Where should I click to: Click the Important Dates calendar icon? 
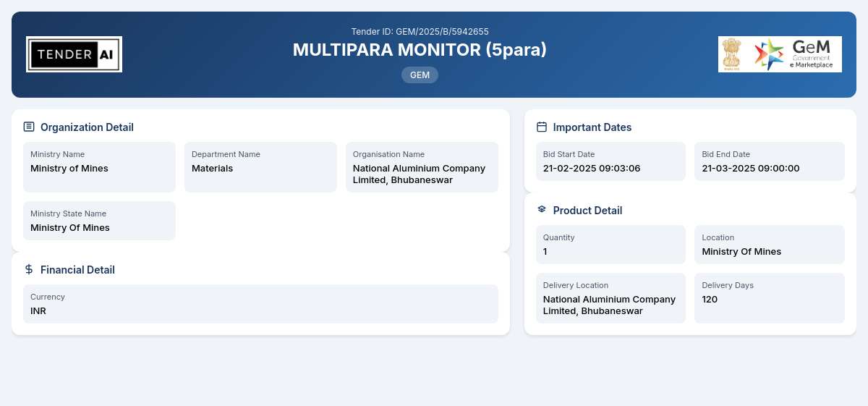[x=542, y=127]
